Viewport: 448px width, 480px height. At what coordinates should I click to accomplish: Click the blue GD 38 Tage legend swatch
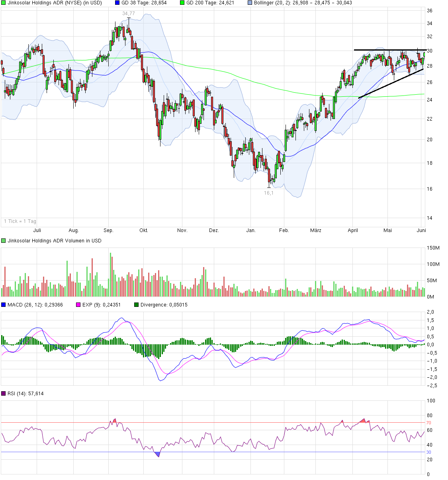coord(117,3)
